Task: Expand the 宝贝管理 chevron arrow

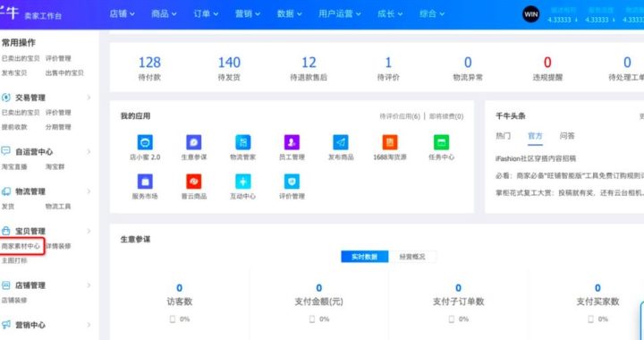Action: pos(89,231)
